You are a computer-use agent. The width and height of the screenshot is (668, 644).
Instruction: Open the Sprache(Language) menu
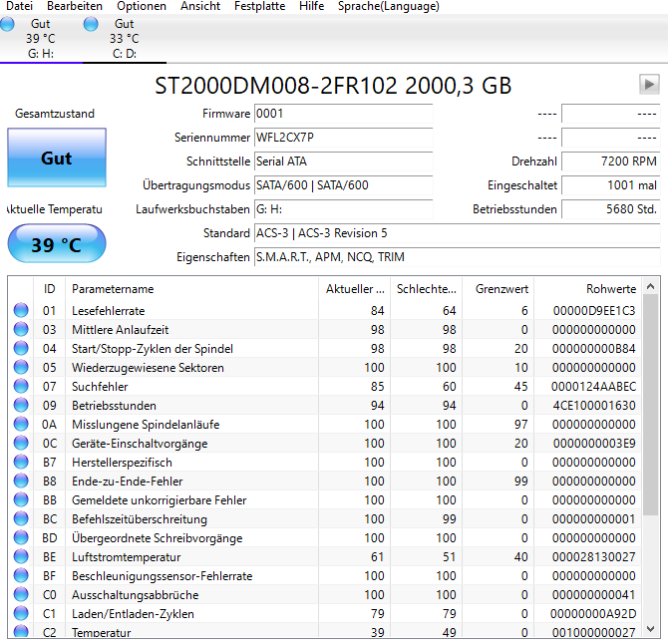(389, 6)
